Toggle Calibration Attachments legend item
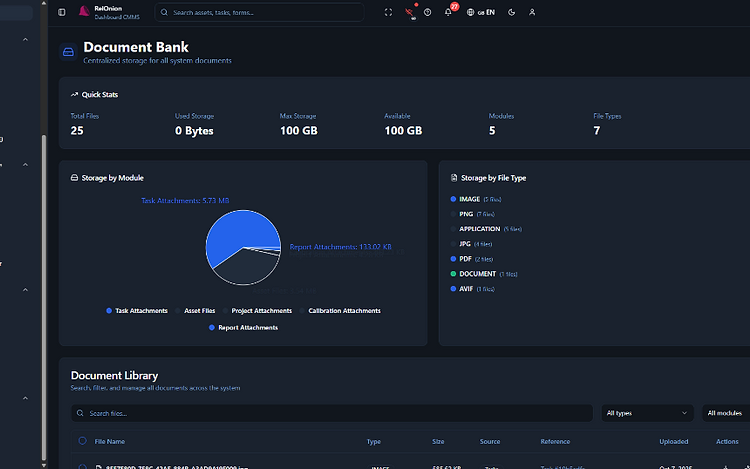 click(x=340, y=311)
